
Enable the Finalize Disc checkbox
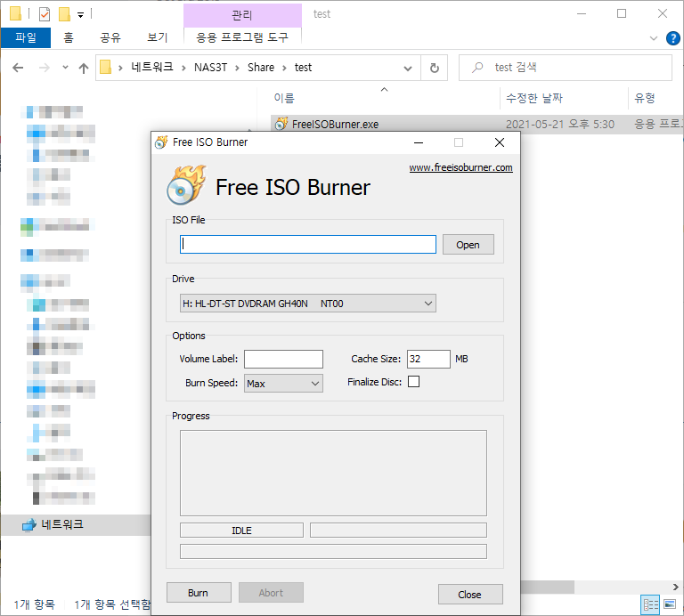413,382
